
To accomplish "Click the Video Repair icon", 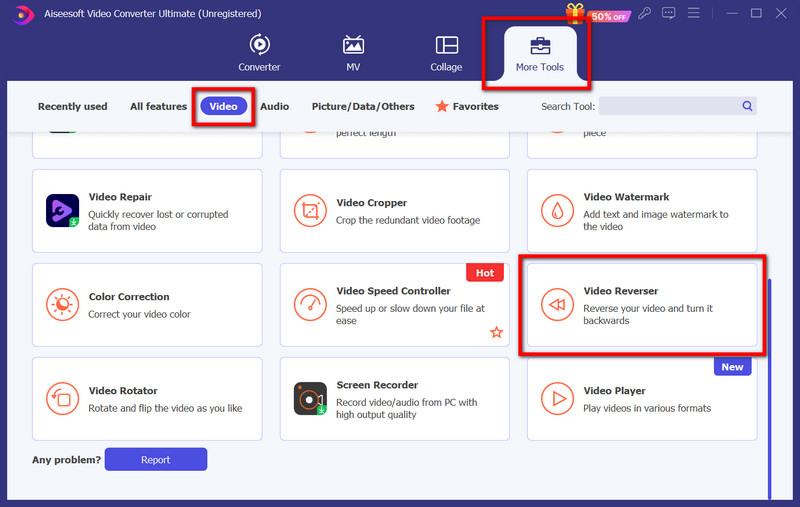I will (x=62, y=211).
